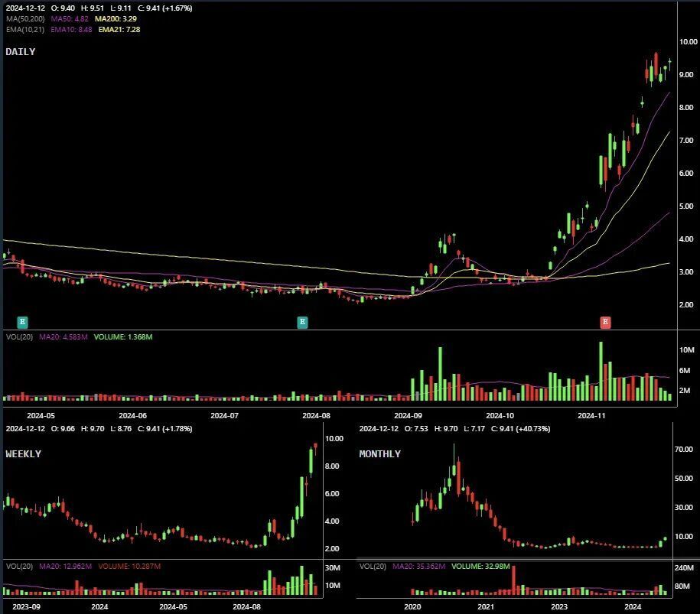Image resolution: width=700 pixels, height=614 pixels.
Task: Click the daily header high value H: 9.51
Action: tap(93, 8)
